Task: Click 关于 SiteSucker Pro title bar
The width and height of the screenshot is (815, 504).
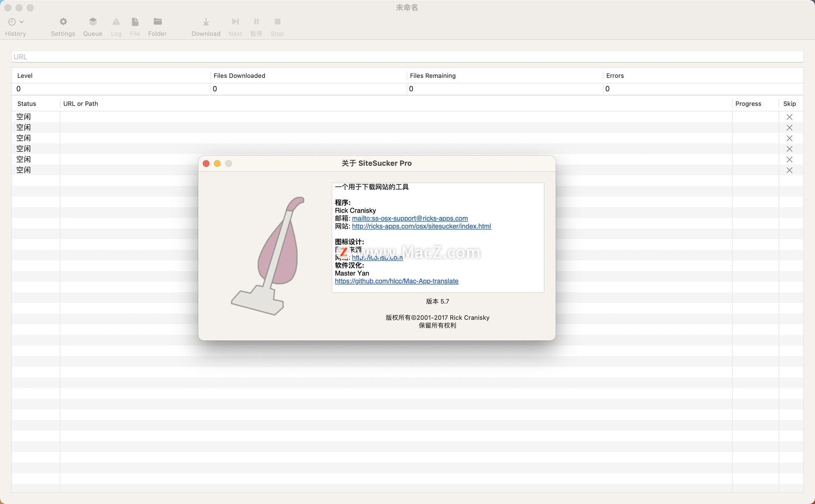Action: pos(377,163)
